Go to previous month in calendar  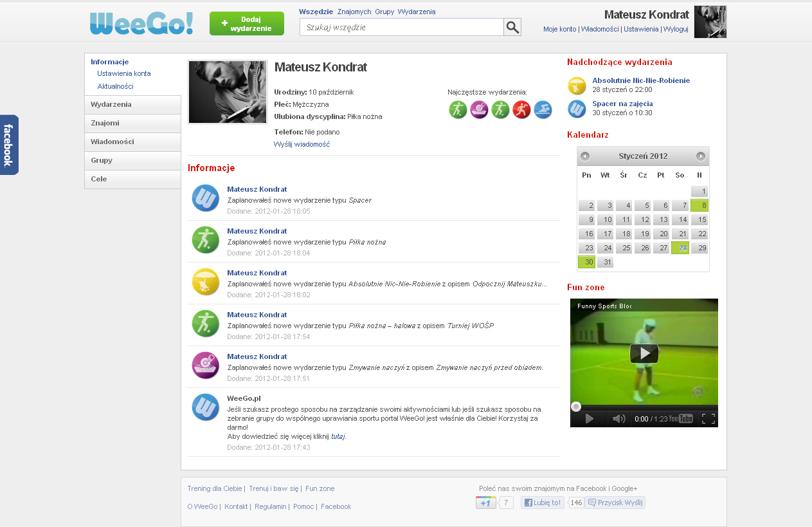tap(584, 156)
